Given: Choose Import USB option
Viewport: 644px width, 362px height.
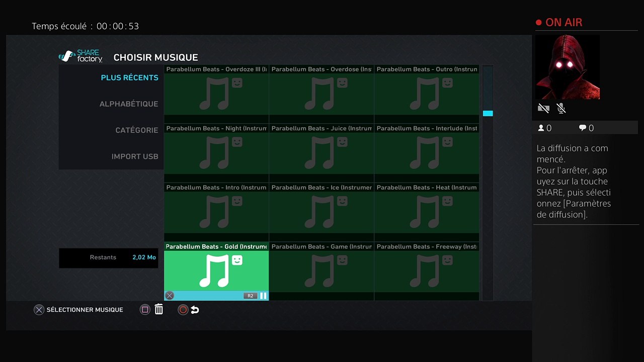Looking at the screenshot, I should (135, 156).
